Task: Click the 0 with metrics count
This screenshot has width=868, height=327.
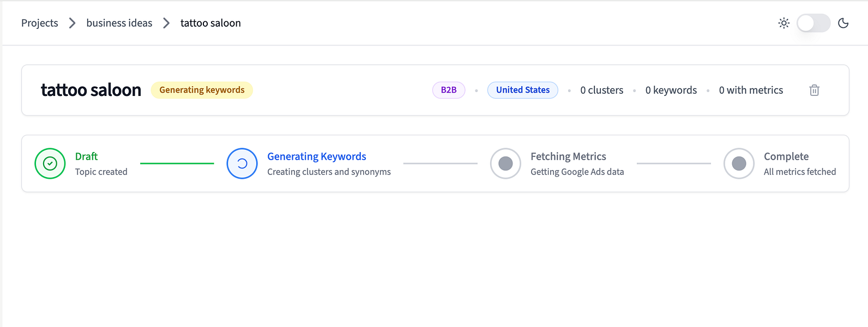Action: point(751,90)
